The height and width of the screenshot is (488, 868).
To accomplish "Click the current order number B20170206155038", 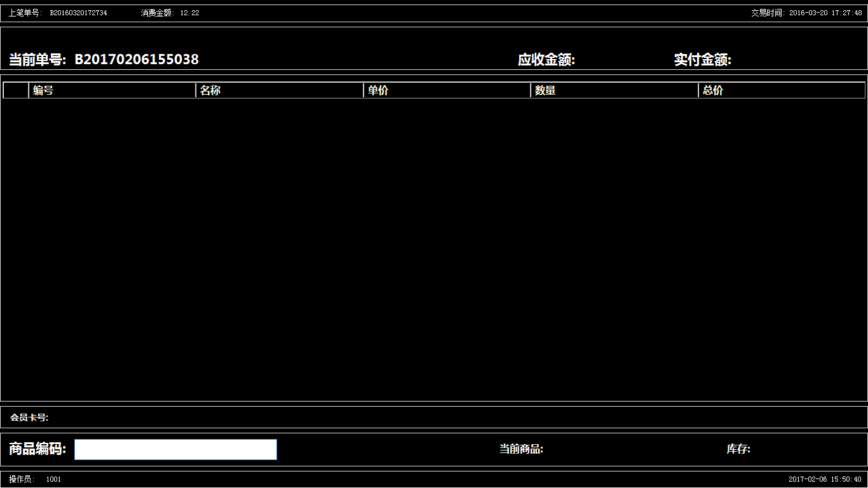I will (137, 60).
